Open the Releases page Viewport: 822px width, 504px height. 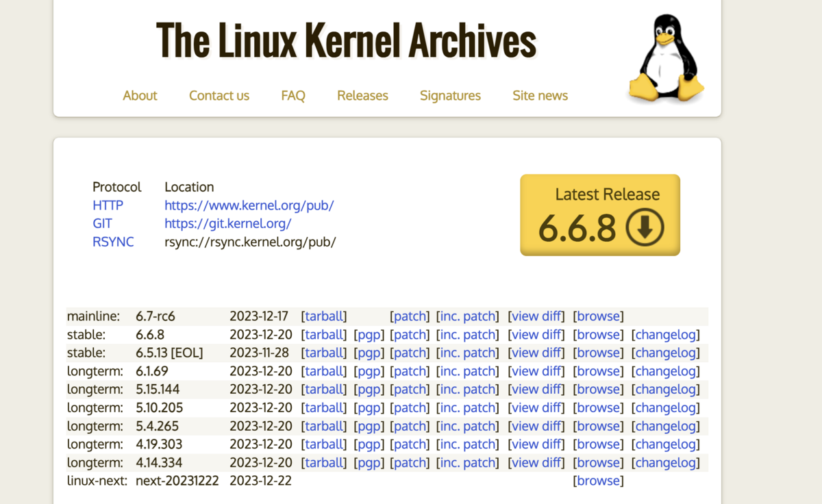[x=362, y=95]
